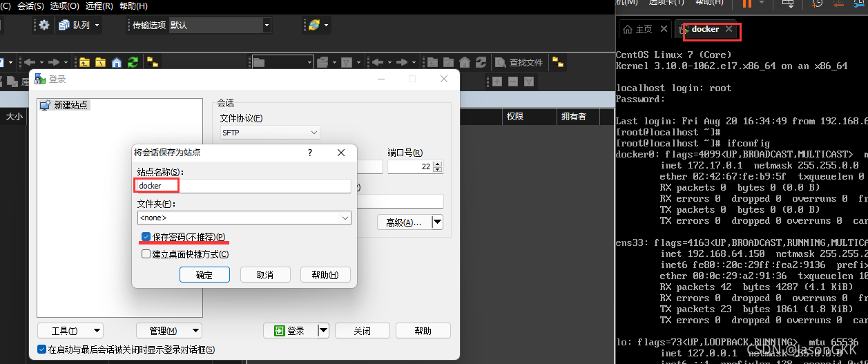Increase port number with up spinner
Screen dimensions: 868x364
pos(438,164)
